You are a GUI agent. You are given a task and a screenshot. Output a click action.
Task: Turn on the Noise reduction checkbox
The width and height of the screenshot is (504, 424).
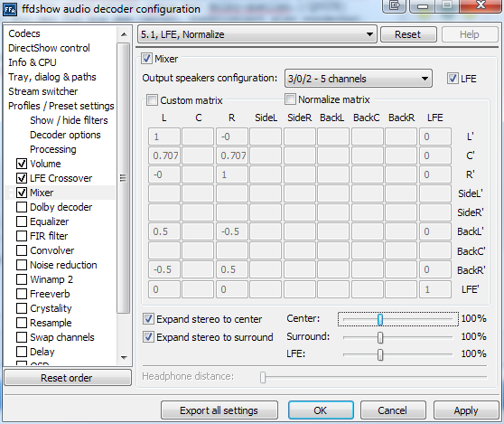[22, 265]
